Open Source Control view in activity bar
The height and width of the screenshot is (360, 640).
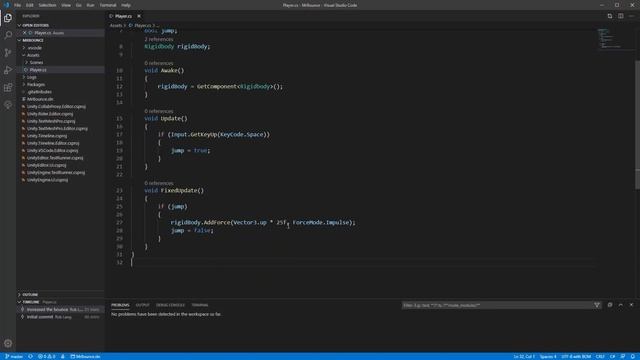(8, 53)
